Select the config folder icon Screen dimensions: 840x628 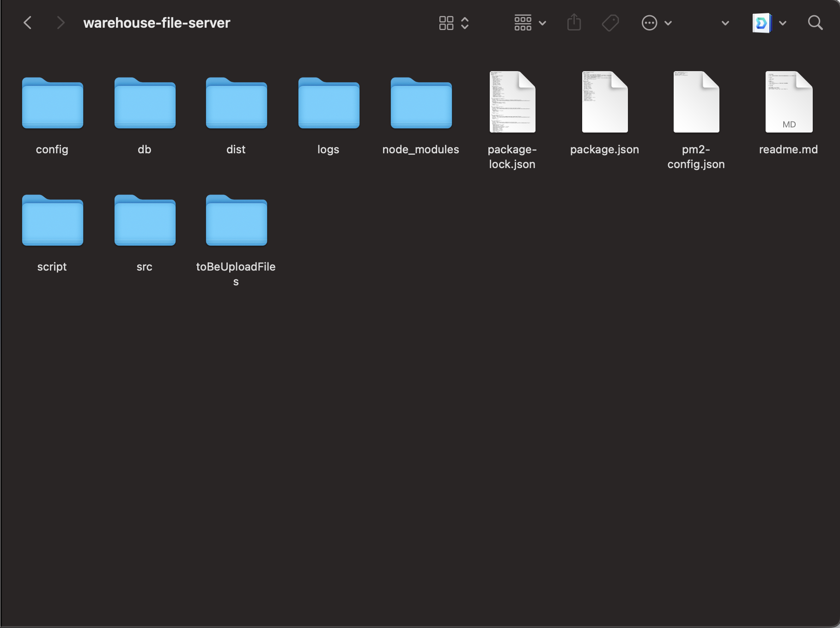[53, 103]
